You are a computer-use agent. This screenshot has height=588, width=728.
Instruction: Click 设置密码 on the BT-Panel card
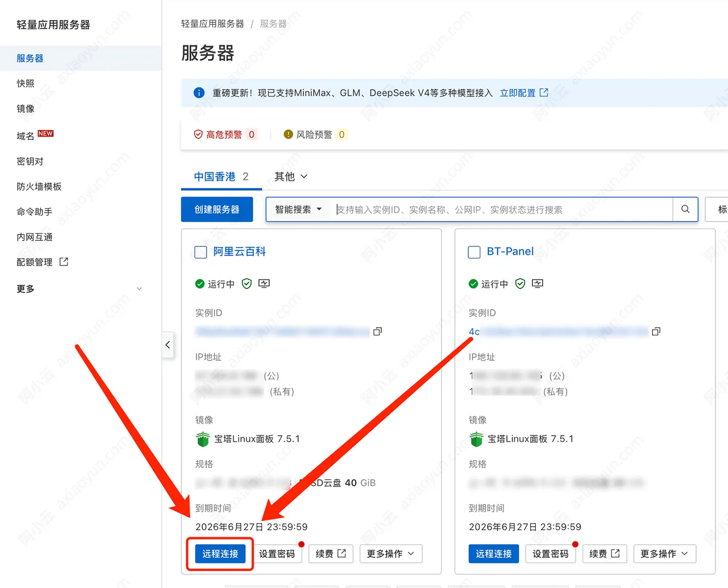point(550,554)
